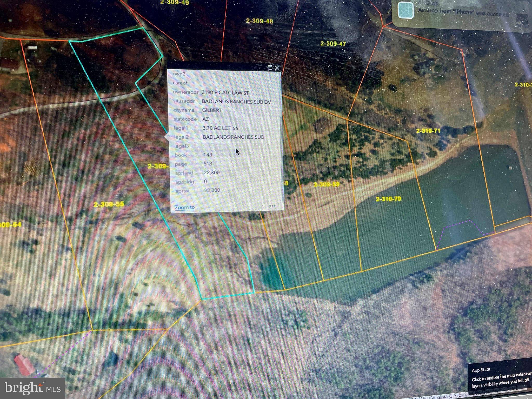
Task: Select parcel label 2-309-59
Action: [x=327, y=184]
